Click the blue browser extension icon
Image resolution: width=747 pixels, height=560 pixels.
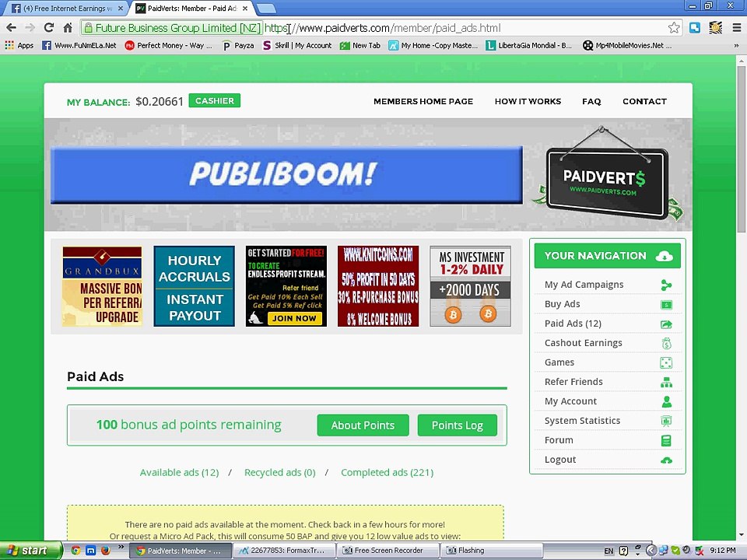click(695, 28)
